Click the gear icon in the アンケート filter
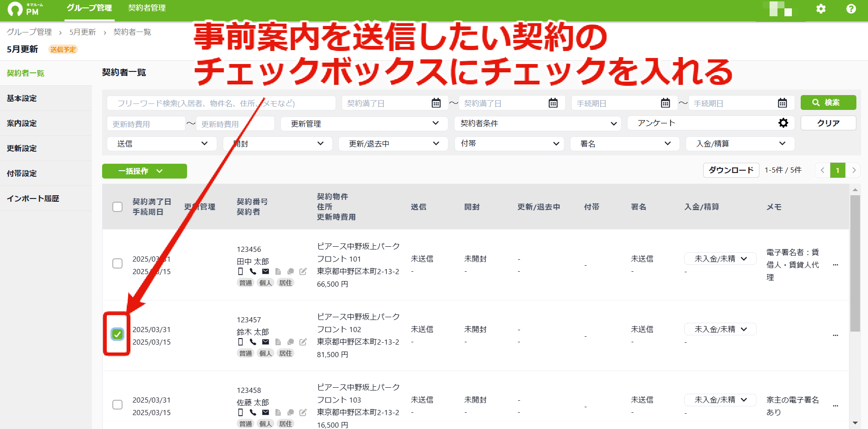868x429 pixels. [783, 123]
